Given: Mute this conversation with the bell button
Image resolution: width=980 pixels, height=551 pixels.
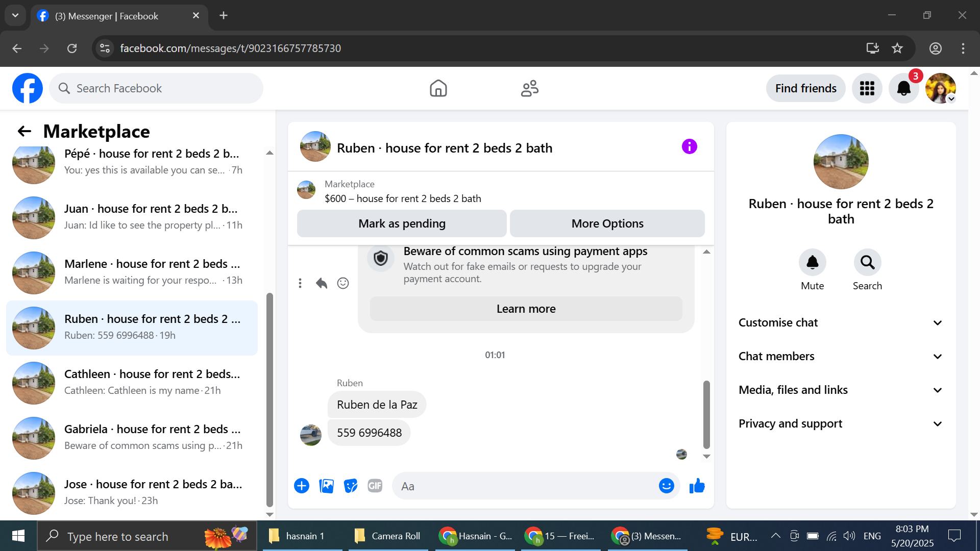Looking at the screenshot, I should 812,262.
